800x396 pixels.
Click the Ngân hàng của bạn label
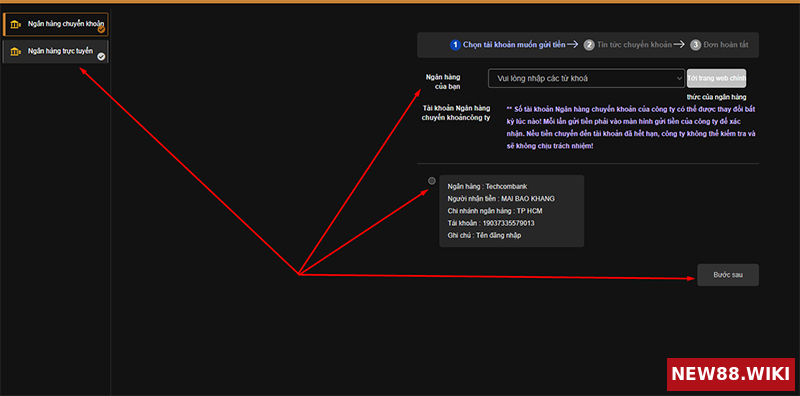(x=443, y=82)
